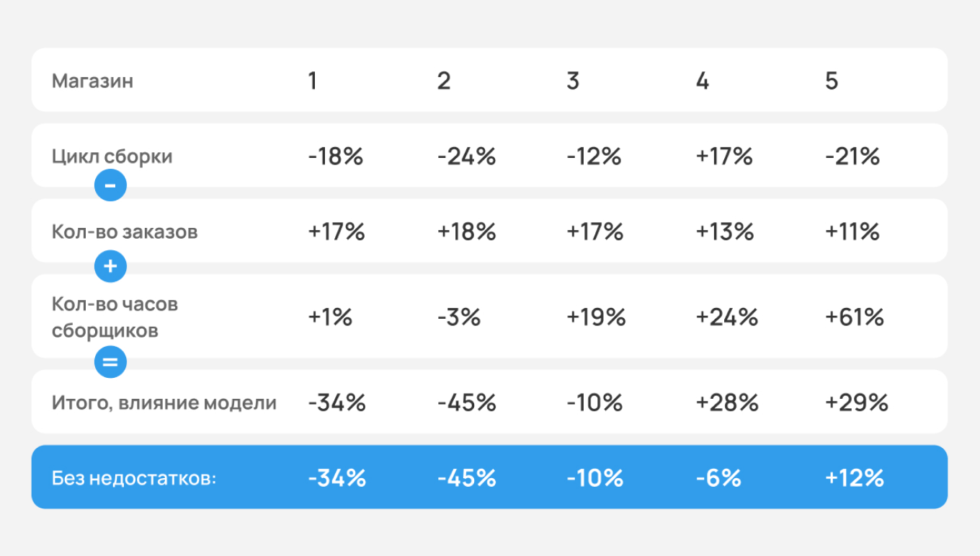Select the 'Цикл сборки' row label
The image size is (980, 556).
click(112, 156)
